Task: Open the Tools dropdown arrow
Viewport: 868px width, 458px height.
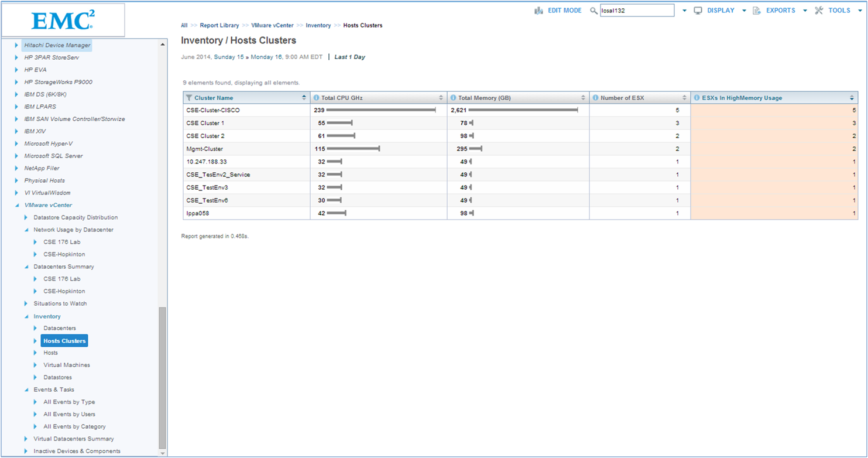Action: (860, 11)
